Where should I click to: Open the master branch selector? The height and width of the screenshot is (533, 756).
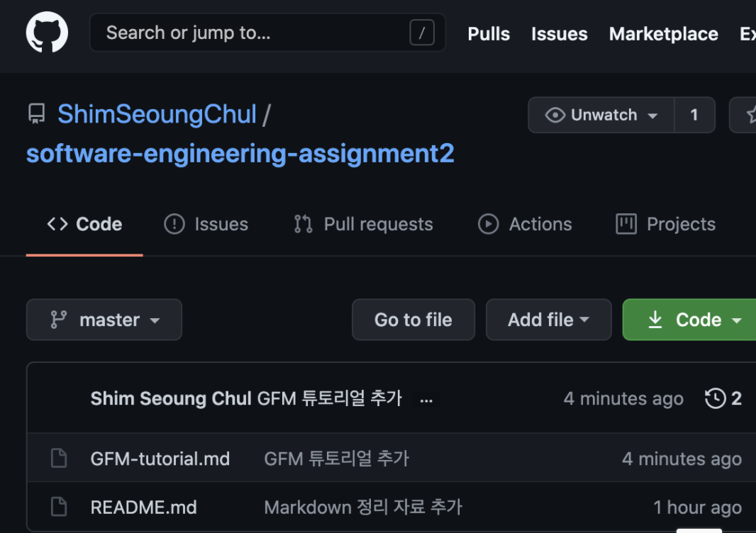[104, 320]
